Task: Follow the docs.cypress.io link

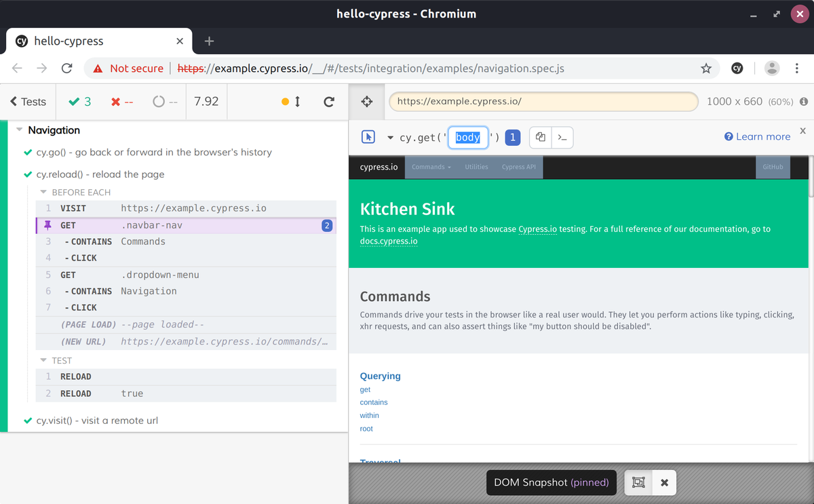Action: (x=389, y=241)
